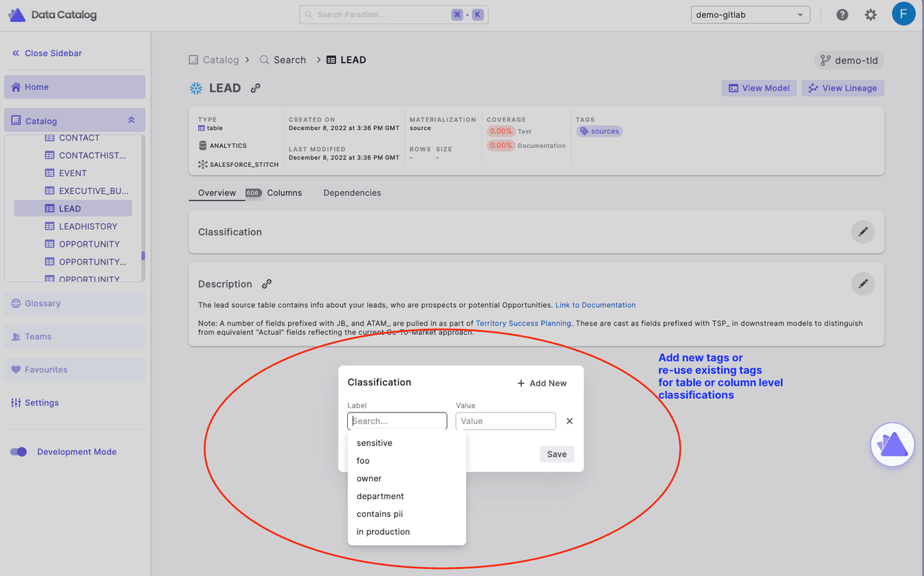924x576 pixels.
Task: Click the View Lineage button
Action: [x=843, y=88]
